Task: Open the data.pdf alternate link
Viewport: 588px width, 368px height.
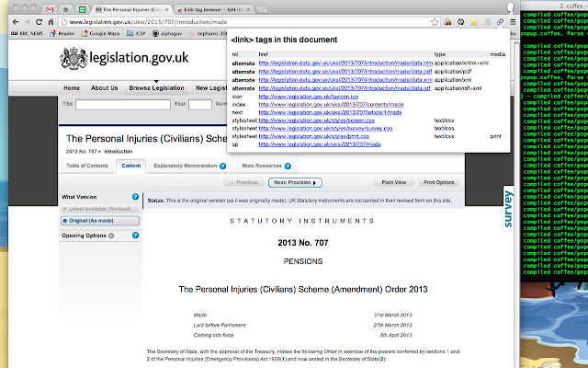Action: point(345,72)
